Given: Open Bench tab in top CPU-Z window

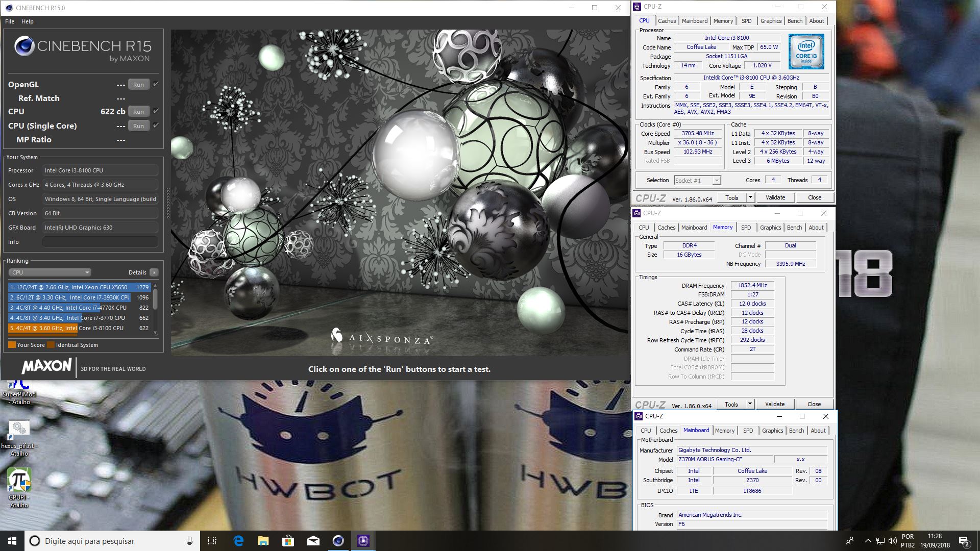Looking at the screenshot, I should pyautogui.click(x=795, y=21).
